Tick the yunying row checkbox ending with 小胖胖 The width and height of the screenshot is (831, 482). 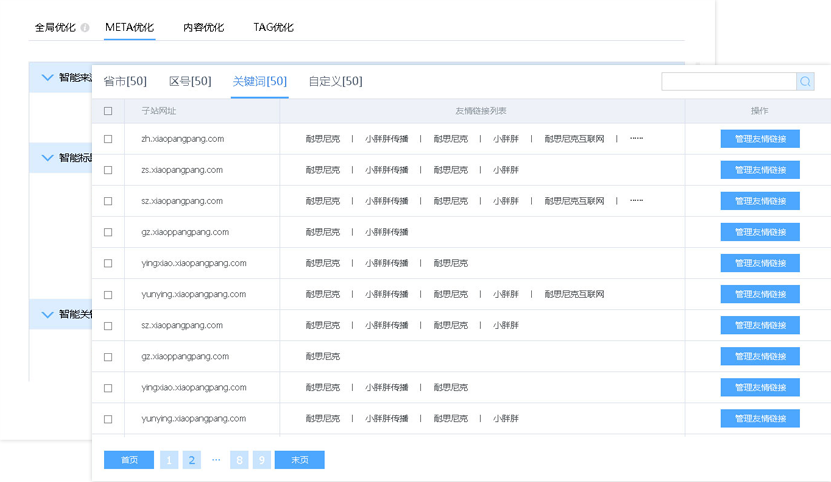(x=108, y=419)
